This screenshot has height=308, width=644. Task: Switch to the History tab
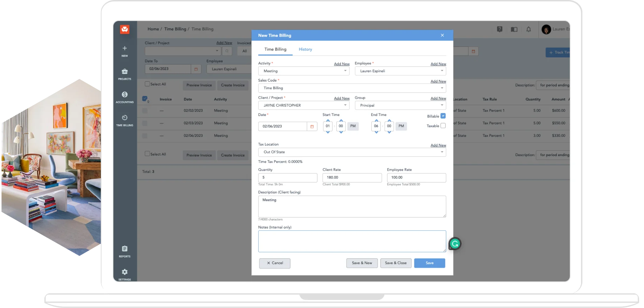305,49
